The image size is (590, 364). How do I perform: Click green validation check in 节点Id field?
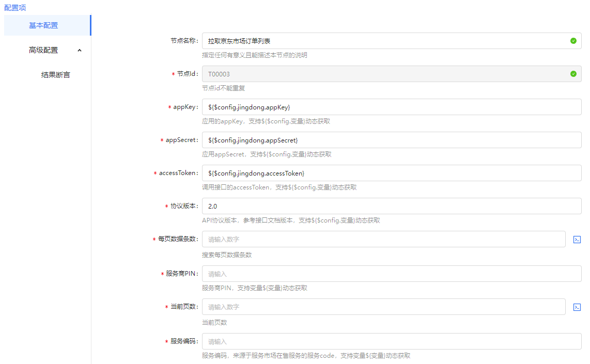click(573, 74)
